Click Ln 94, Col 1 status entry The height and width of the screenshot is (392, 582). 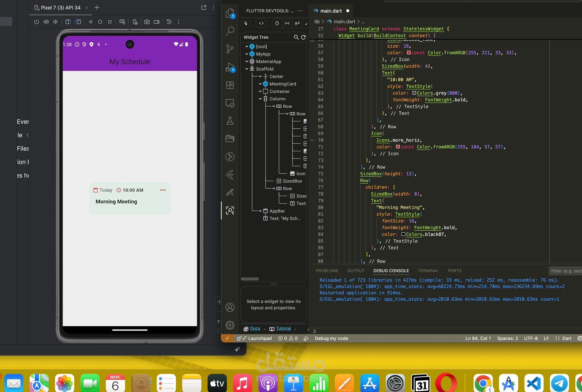tap(478, 338)
